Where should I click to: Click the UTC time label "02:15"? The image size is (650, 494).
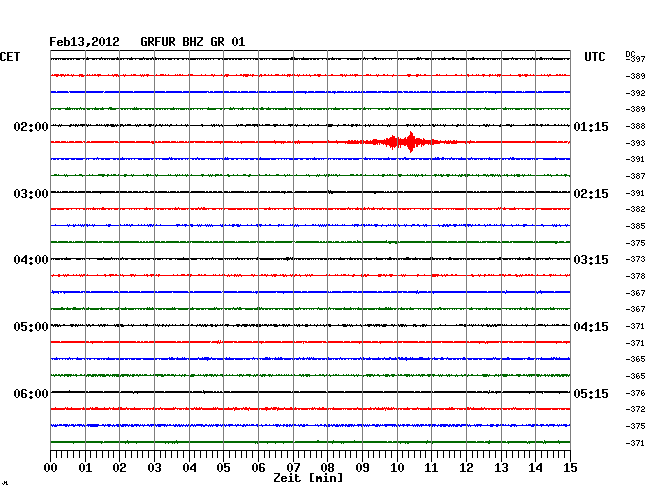click(x=591, y=194)
